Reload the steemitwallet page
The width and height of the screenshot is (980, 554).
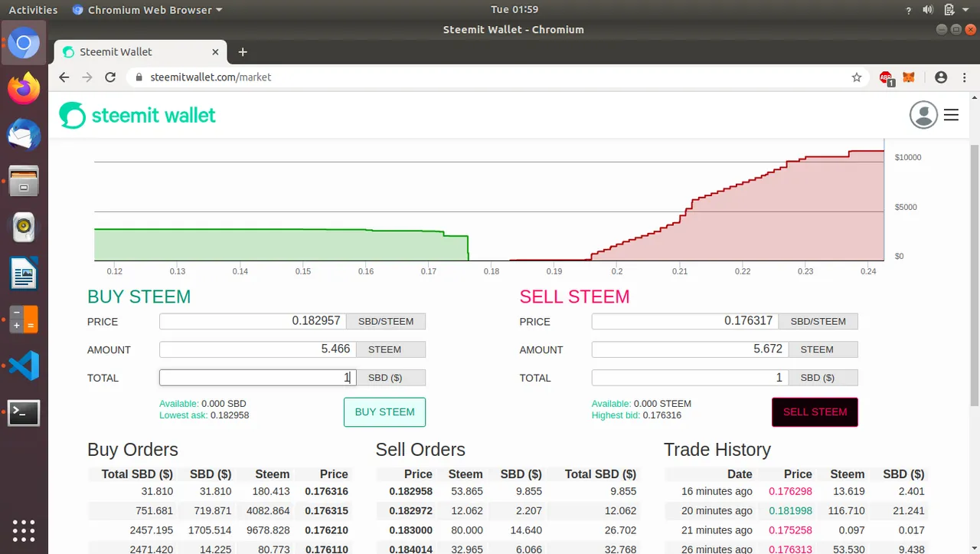click(110, 77)
